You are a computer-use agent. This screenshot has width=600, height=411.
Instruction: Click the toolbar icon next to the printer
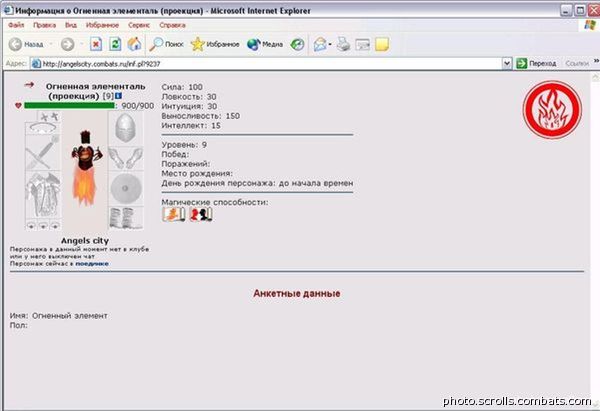362,45
